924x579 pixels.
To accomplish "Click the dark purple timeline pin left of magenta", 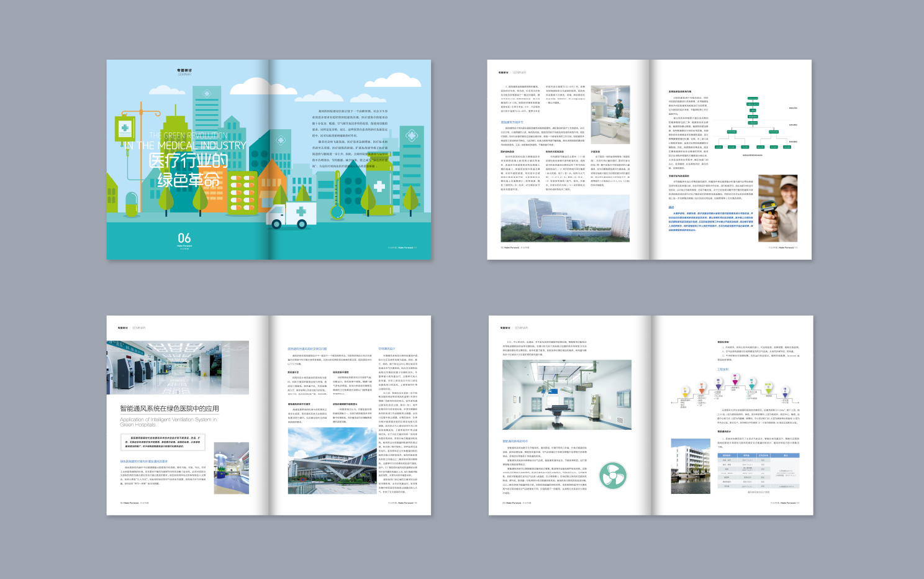I will 718,383.
